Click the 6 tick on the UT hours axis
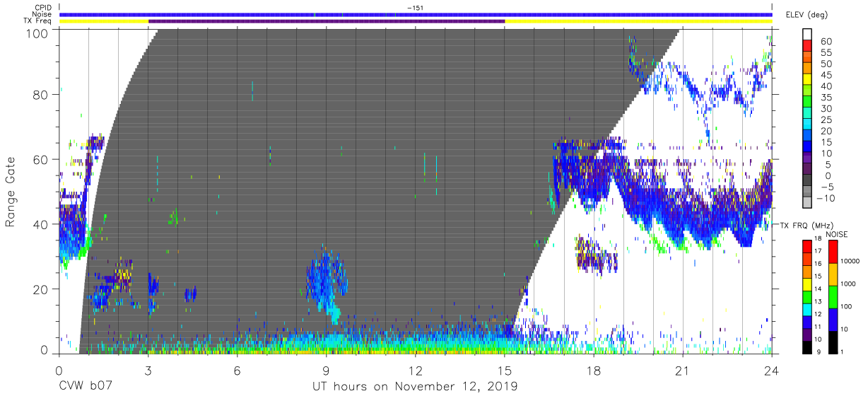The height and width of the screenshot is (401, 868). (x=237, y=370)
